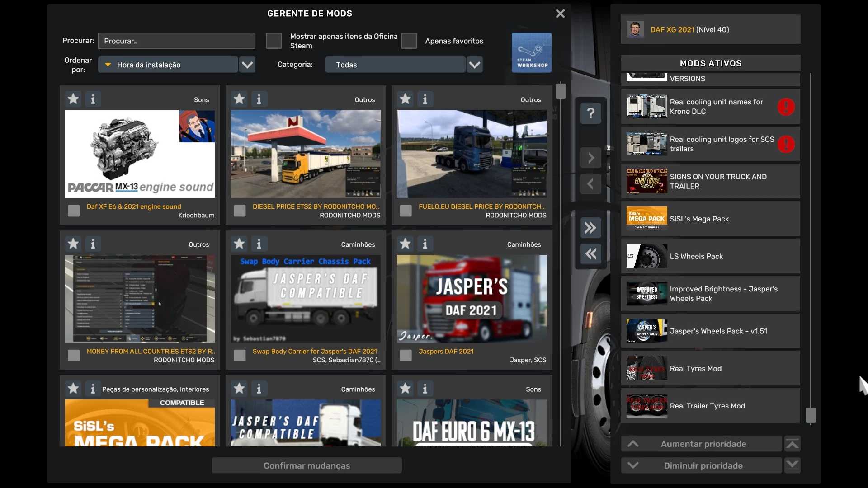Click warning icon on Krone DLC mod
Viewport: 868px width, 488px height.
[786, 107]
